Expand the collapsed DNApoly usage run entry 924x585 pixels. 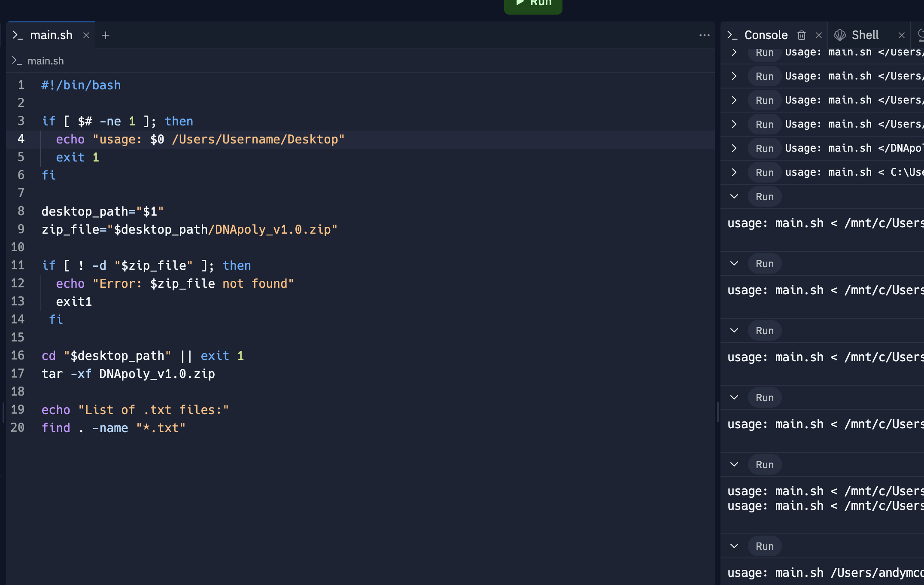coord(734,148)
